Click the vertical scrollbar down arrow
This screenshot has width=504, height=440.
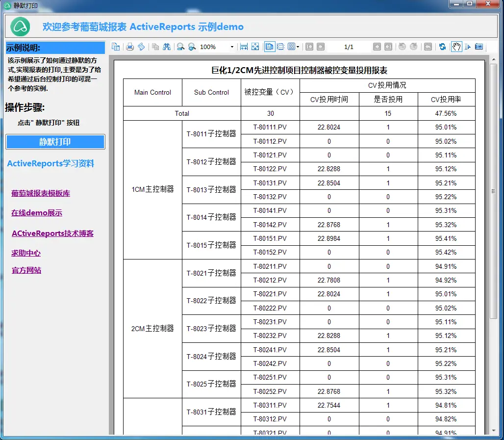click(493, 431)
